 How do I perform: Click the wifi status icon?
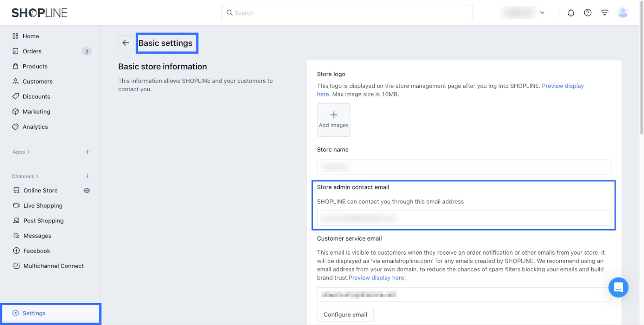click(x=605, y=13)
